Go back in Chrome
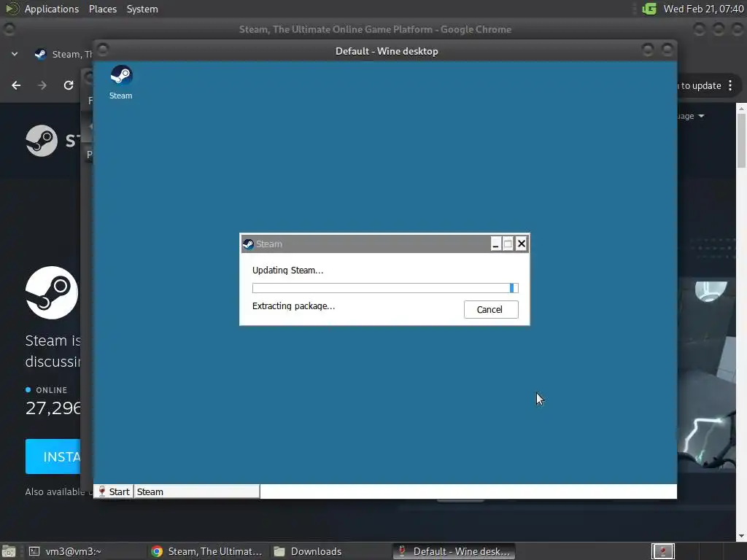 pyautogui.click(x=16, y=85)
